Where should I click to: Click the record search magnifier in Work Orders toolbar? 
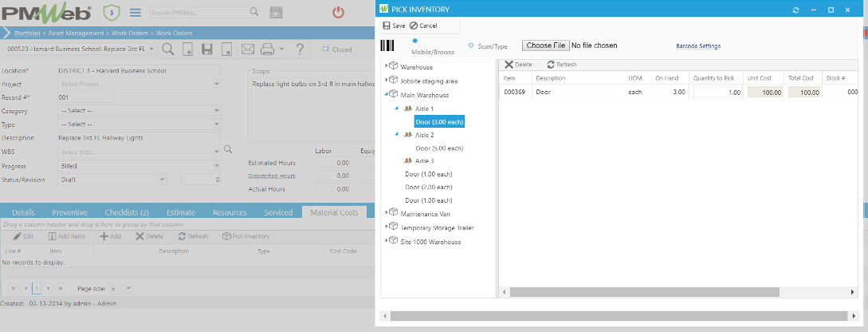click(168, 49)
